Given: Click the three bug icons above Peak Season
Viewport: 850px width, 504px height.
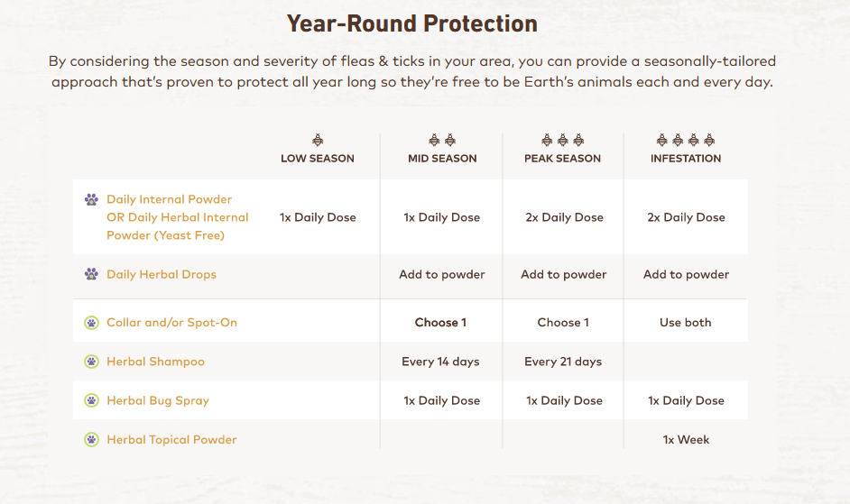Looking at the screenshot, I should pos(563,140).
